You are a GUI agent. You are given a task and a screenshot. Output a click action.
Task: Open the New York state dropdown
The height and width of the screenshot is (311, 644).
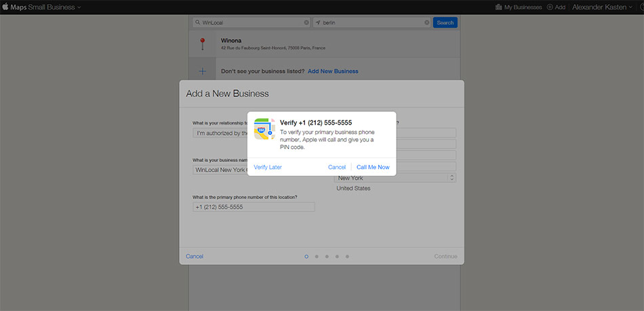(395, 178)
